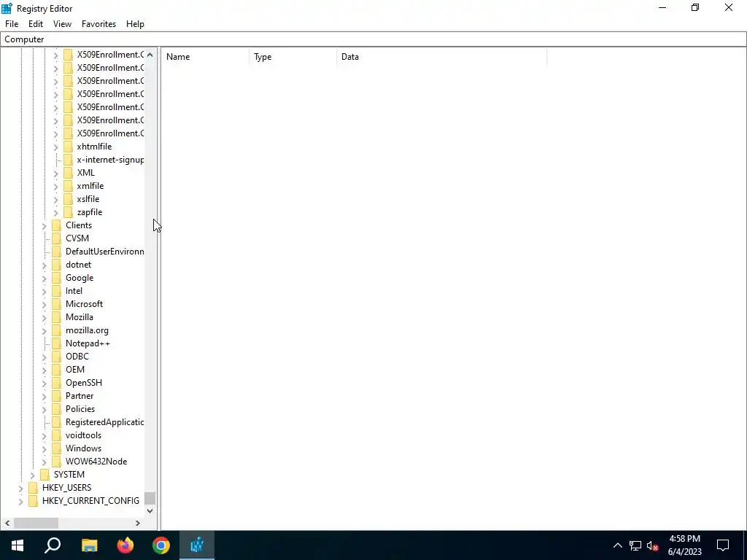Viewport: 747px width, 560px height.
Task: Select the RegisteredApplications key label
Action: (105, 422)
